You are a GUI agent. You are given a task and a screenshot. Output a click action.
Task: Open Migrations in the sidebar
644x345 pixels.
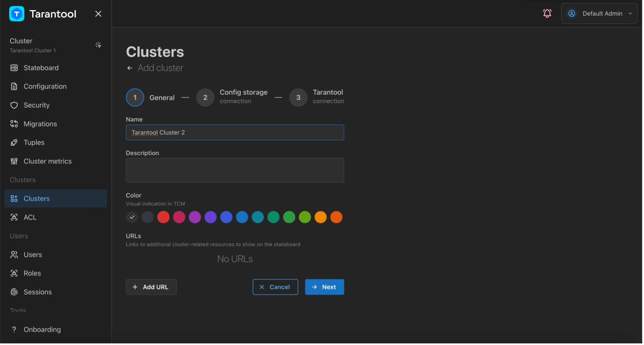[56, 124]
